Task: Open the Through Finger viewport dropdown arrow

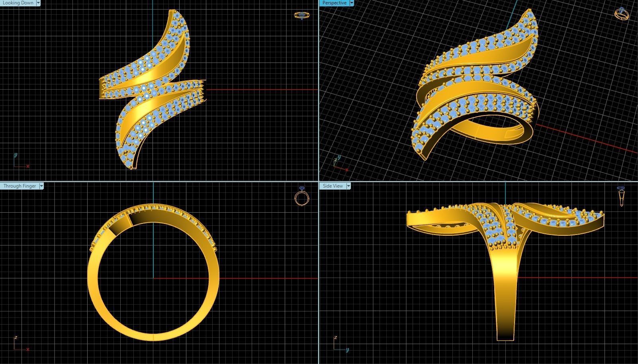Action: [x=41, y=186]
